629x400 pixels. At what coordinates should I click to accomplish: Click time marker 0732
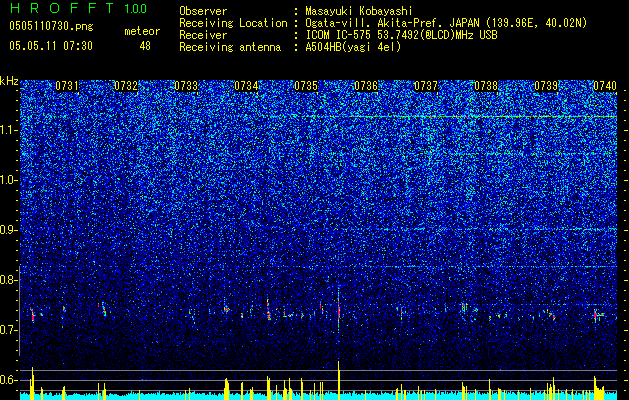[126, 86]
